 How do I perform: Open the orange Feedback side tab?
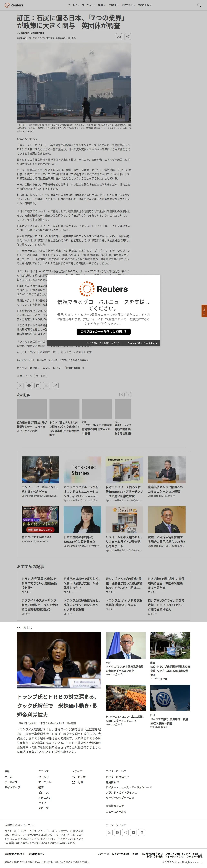coord(204,311)
